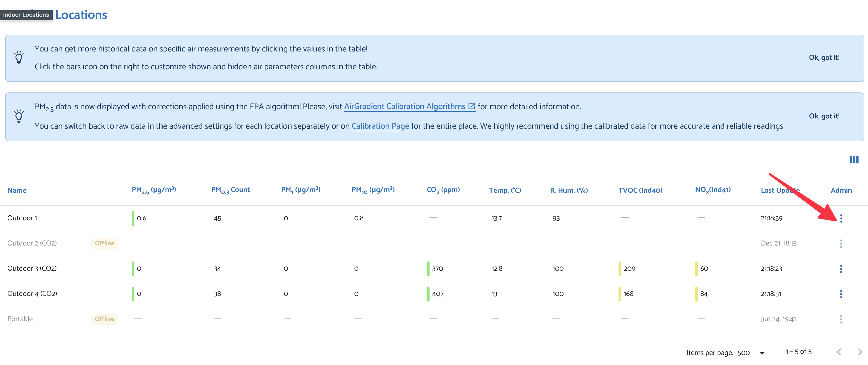Screen dimensions: 868x365
Task: Open the Calibration Page link
Action: (380, 126)
